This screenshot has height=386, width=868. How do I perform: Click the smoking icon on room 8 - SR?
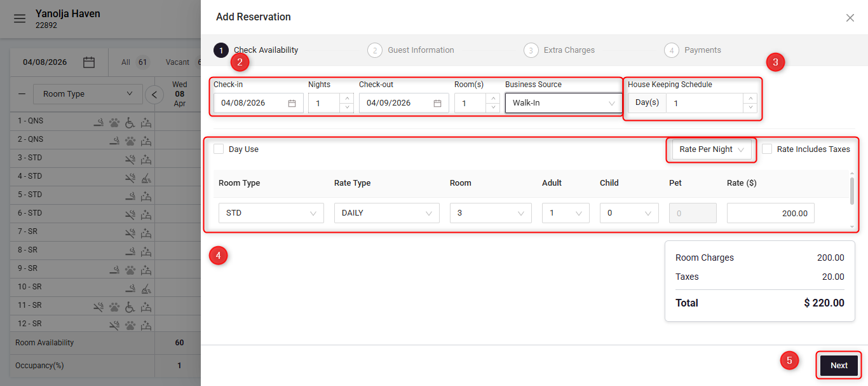point(130,251)
